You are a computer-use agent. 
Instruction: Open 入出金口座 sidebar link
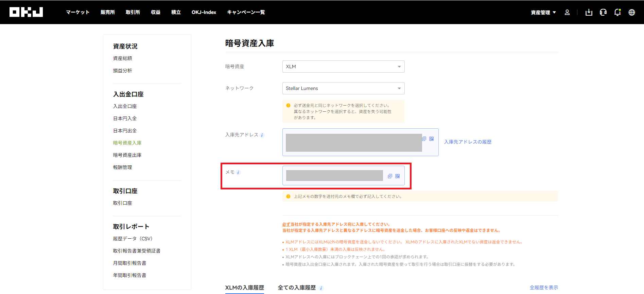pos(125,106)
